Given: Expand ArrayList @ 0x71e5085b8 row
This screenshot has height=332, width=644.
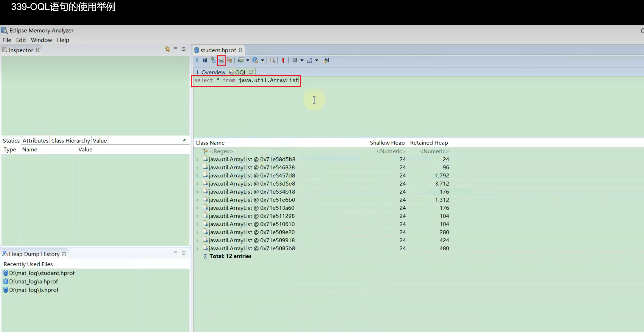Looking at the screenshot, I should tap(197, 249).
